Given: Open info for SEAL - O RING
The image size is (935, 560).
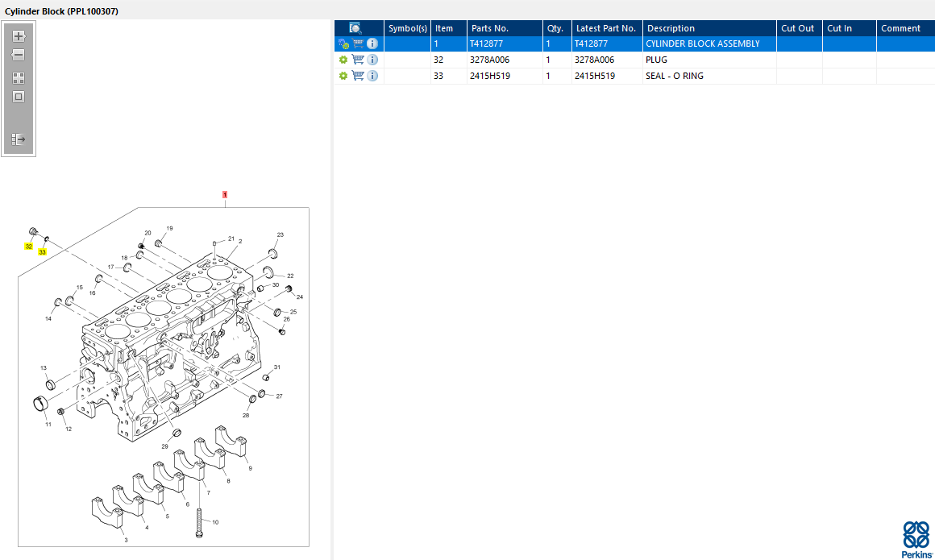Looking at the screenshot, I should [372, 76].
